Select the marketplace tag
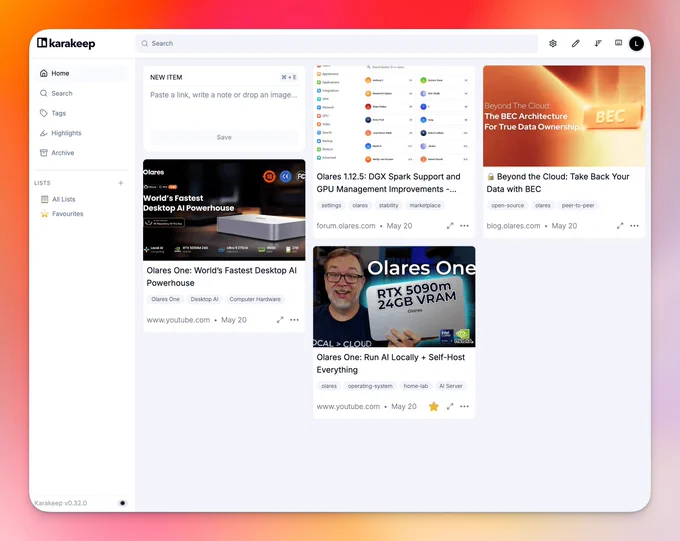This screenshot has width=680, height=541. (425, 205)
